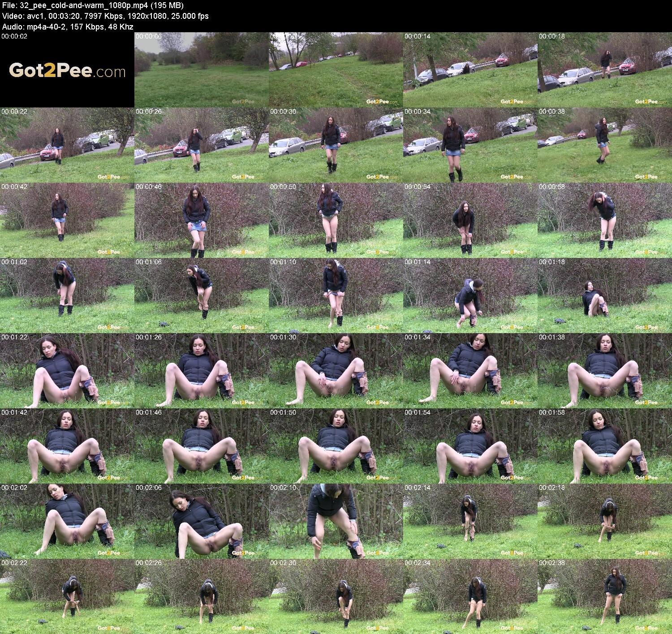This screenshot has height=634, width=672.
Task: Select the frame timestamped 00:02:22
Action: pos(67,596)
